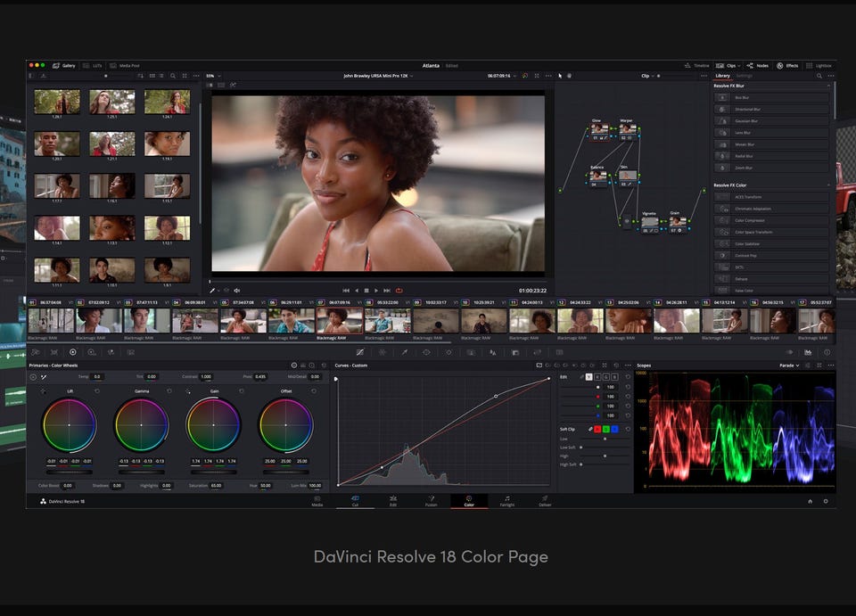Viewport: 856px width, 616px height.
Task: Reset the Gamma wheel
Action: click(169, 391)
